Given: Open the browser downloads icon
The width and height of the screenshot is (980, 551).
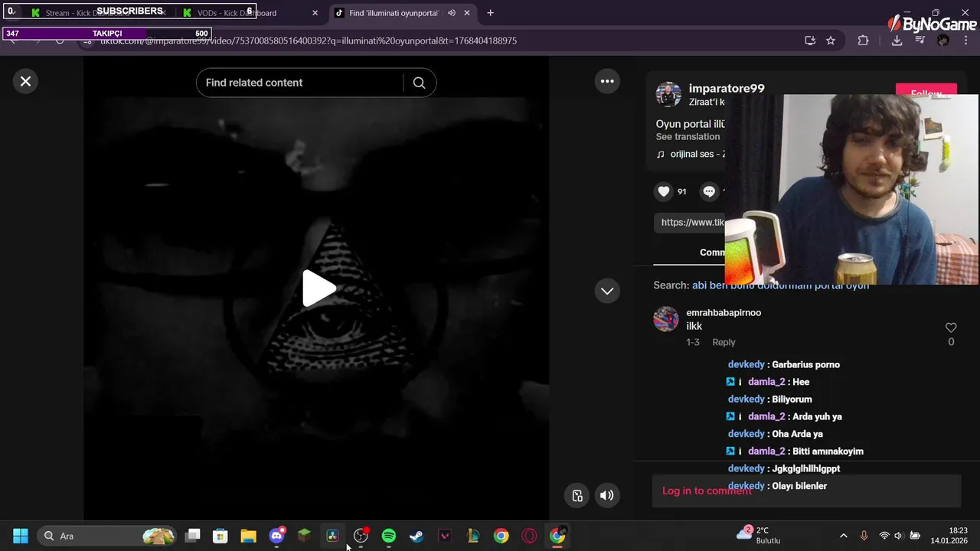Looking at the screenshot, I should [x=897, y=41].
